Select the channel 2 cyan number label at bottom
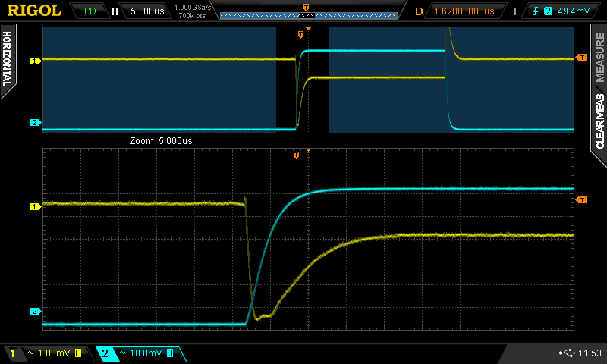This screenshot has height=364, width=607. pos(105,353)
